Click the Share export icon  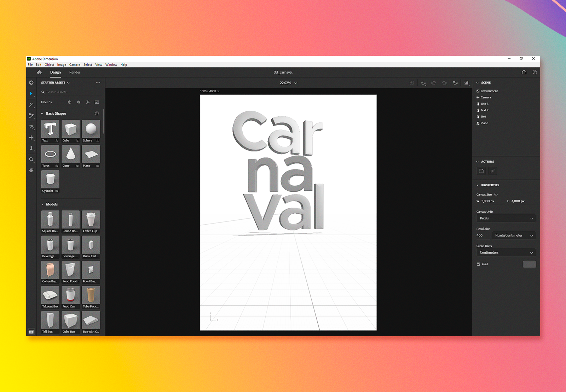pyautogui.click(x=524, y=72)
